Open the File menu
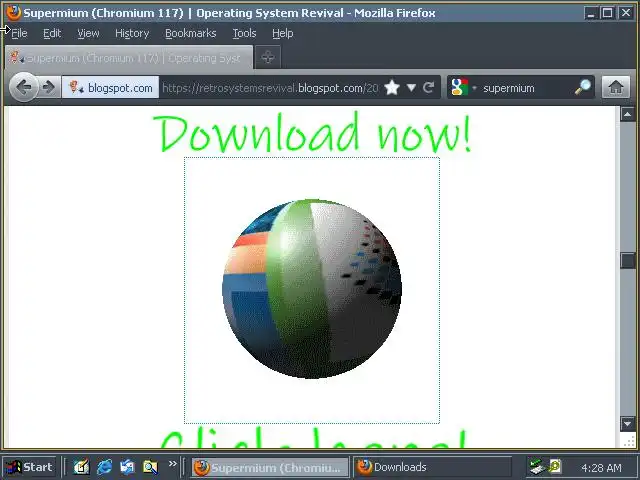This screenshot has width=640, height=480. click(19, 33)
